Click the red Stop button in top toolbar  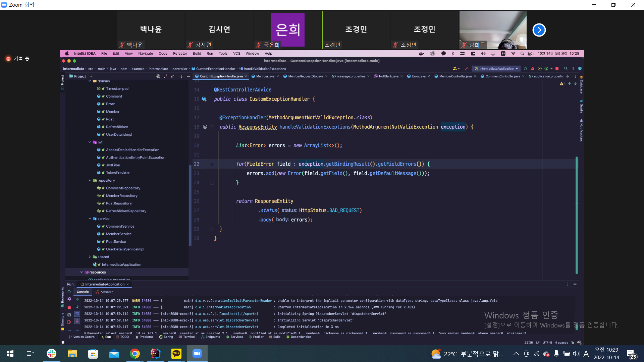(557, 69)
